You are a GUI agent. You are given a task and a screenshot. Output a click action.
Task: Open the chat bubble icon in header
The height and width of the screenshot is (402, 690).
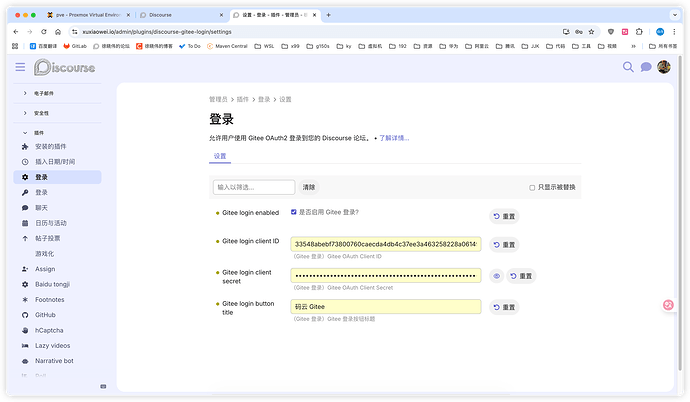[646, 67]
